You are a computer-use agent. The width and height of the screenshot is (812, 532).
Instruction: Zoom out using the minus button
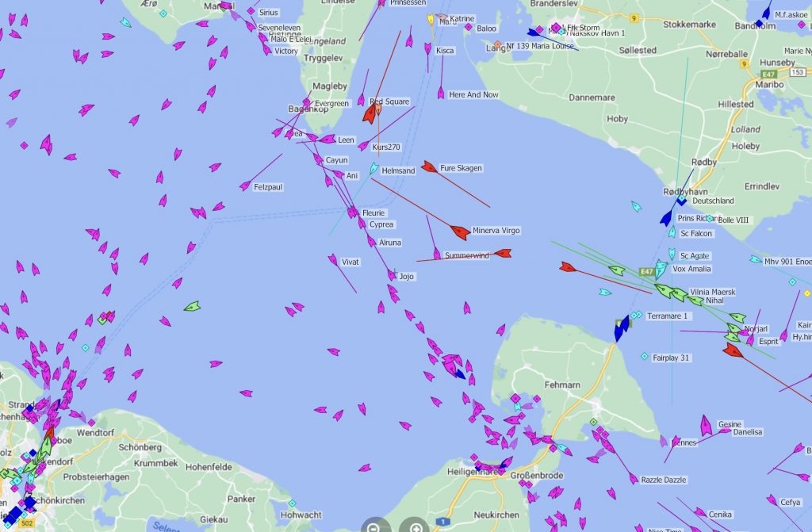(x=373, y=526)
